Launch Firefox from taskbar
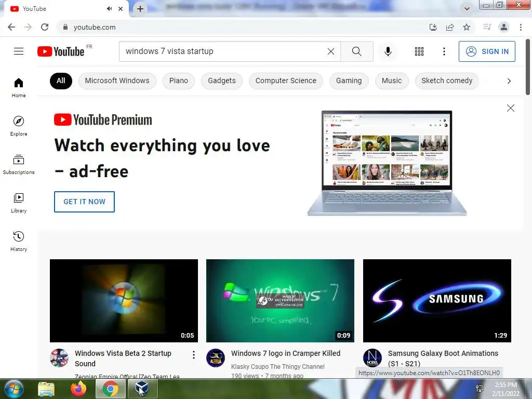Viewport: 532px width, 399px height. [78, 389]
